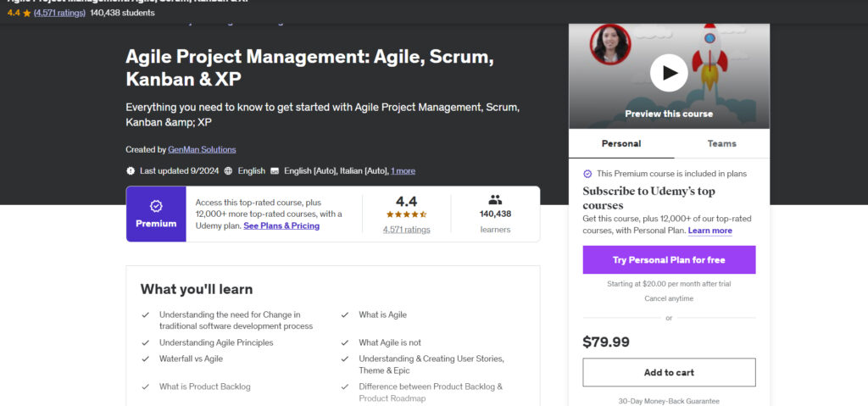The image size is (868, 406).
Task: Expand subtitles with '1 more' link
Action: (x=403, y=170)
